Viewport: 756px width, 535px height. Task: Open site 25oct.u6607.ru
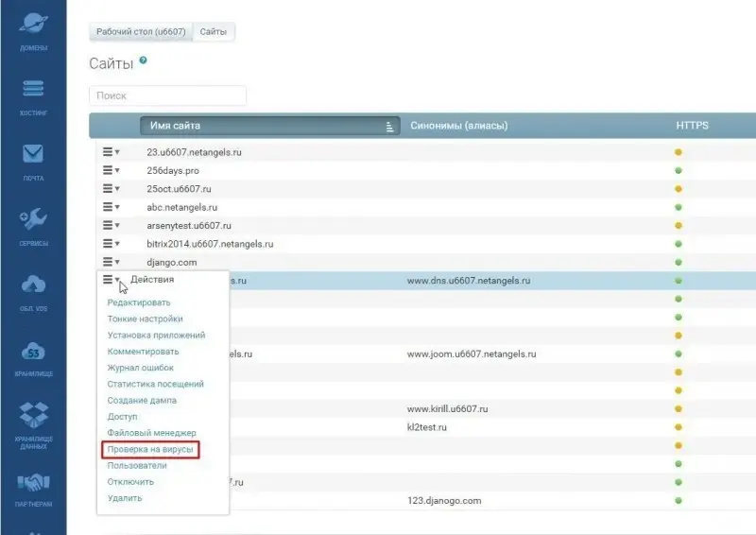[x=179, y=189]
